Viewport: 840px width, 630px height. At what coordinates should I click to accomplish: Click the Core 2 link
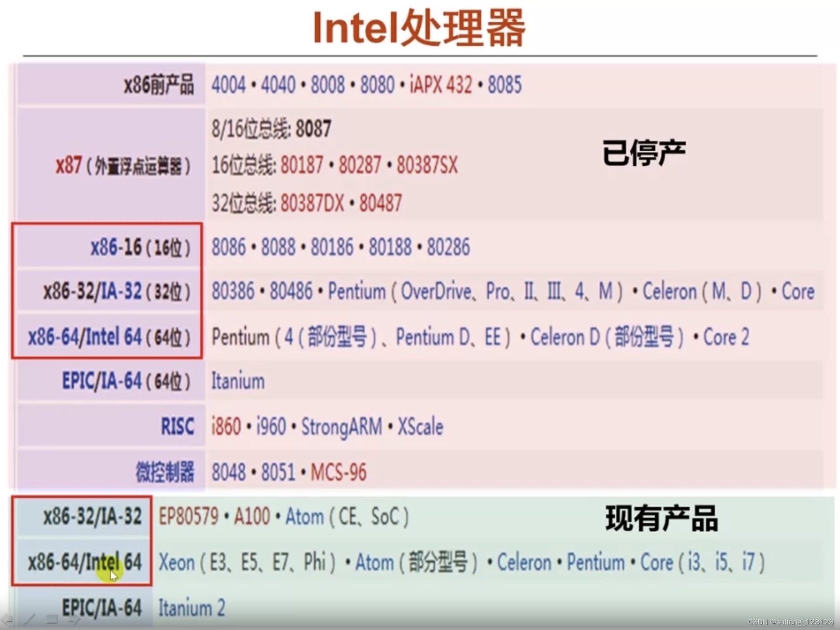[x=726, y=337]
